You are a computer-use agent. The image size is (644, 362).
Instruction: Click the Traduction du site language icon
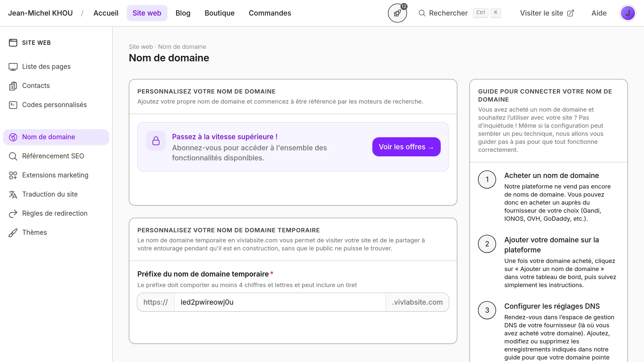pos(13,194)
